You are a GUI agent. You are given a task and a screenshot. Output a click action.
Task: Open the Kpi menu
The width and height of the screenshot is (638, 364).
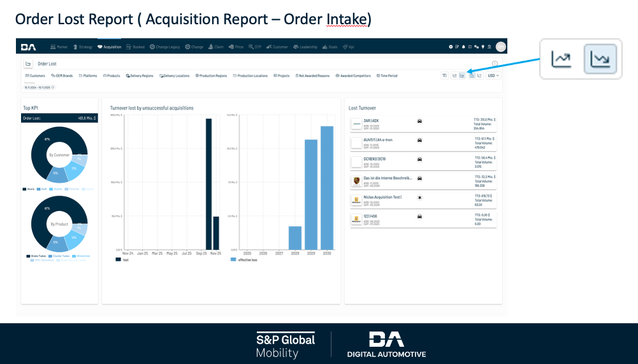[x=348, y=47]
